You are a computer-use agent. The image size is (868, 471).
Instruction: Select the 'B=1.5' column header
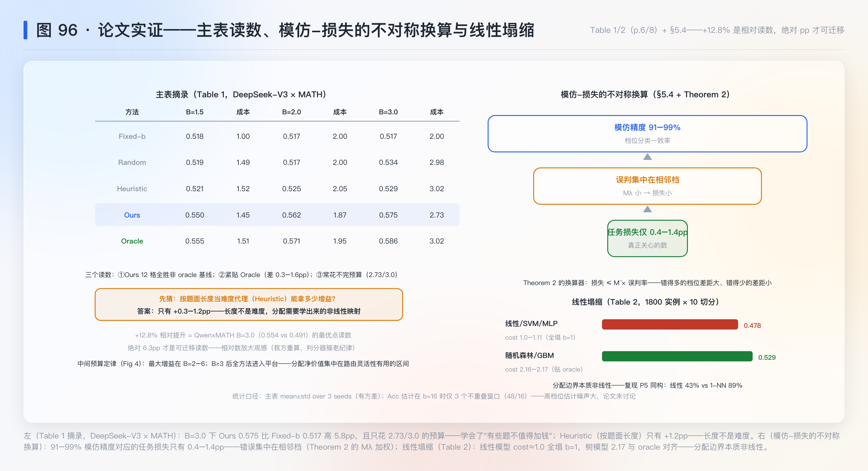point(195,112)
